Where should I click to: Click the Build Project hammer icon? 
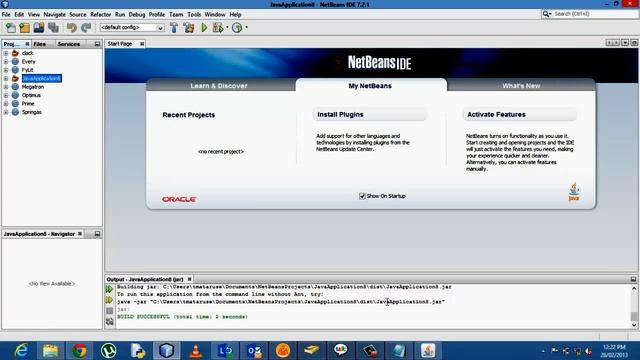click(174, 27)
